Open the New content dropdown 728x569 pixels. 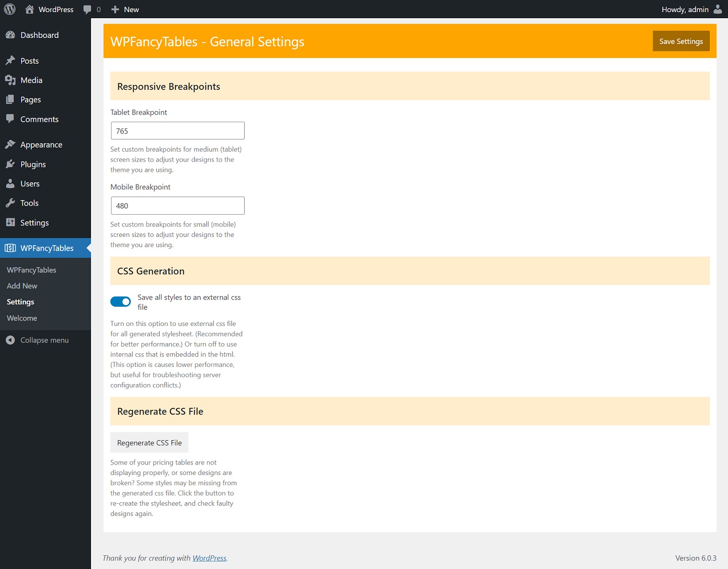click(125, 9)
